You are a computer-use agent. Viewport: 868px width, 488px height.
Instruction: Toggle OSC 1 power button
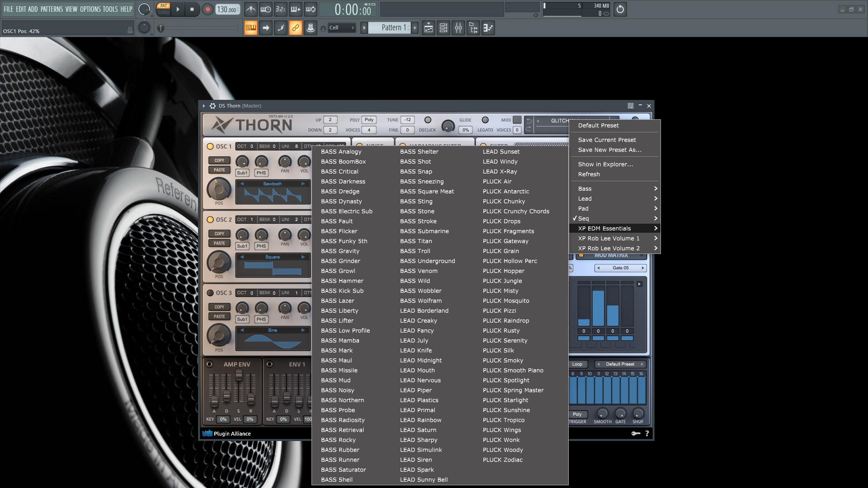pos(210,146)
